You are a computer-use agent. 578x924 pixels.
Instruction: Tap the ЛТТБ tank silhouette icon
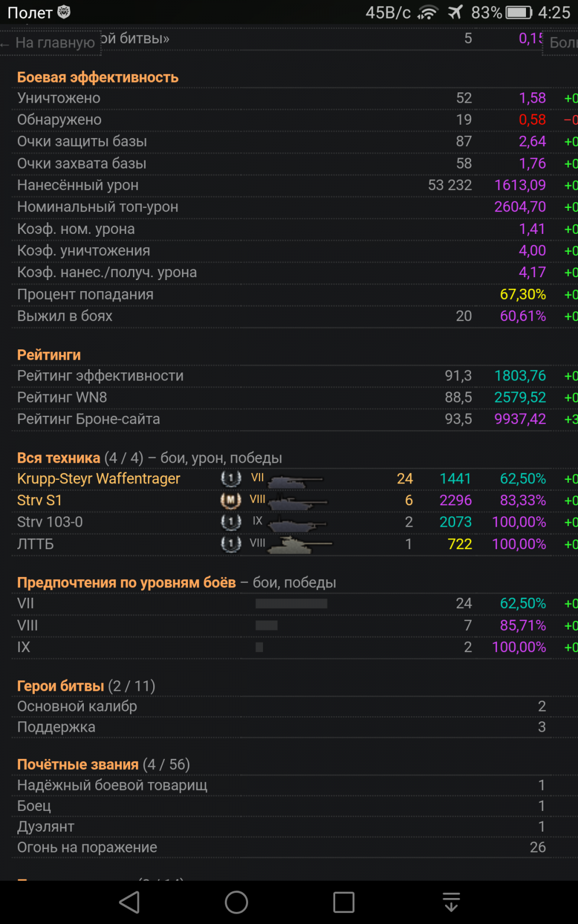(x=299, y=544)
